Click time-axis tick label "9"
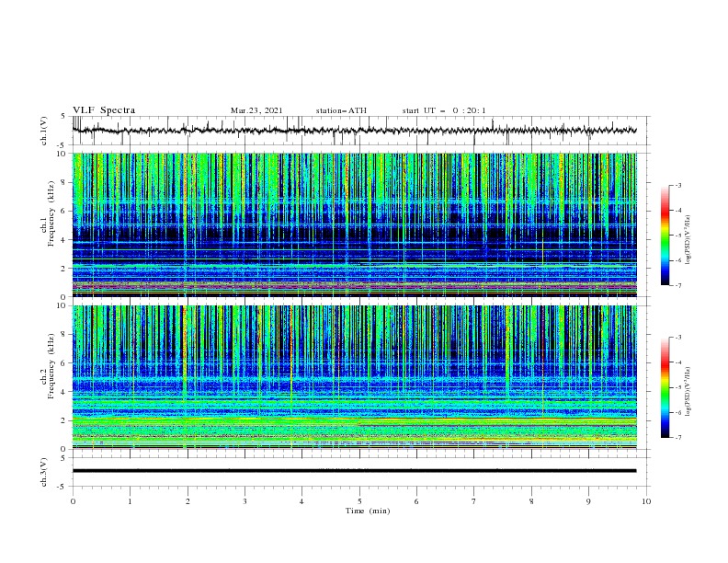The width and height of the screenshot is (728, 563). 588,501
